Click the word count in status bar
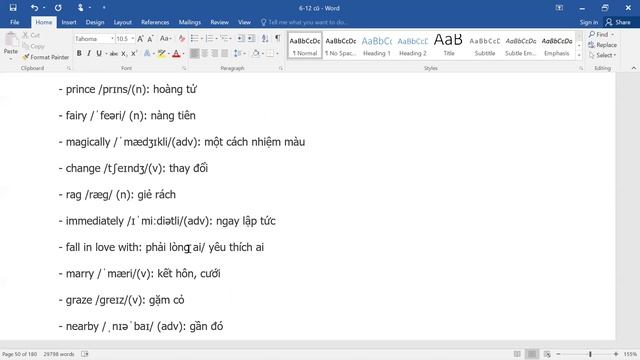This screenshot has height=360, width=640. point(59,354)
